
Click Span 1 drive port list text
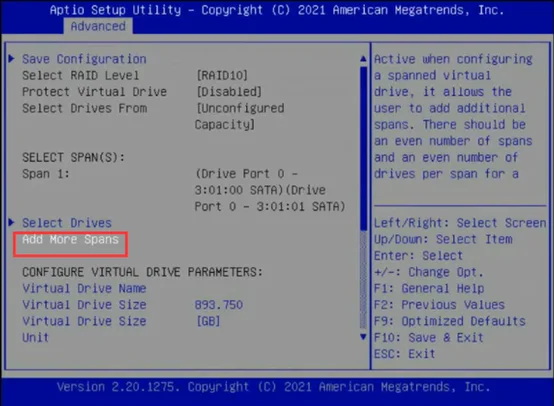coord(270,190)
